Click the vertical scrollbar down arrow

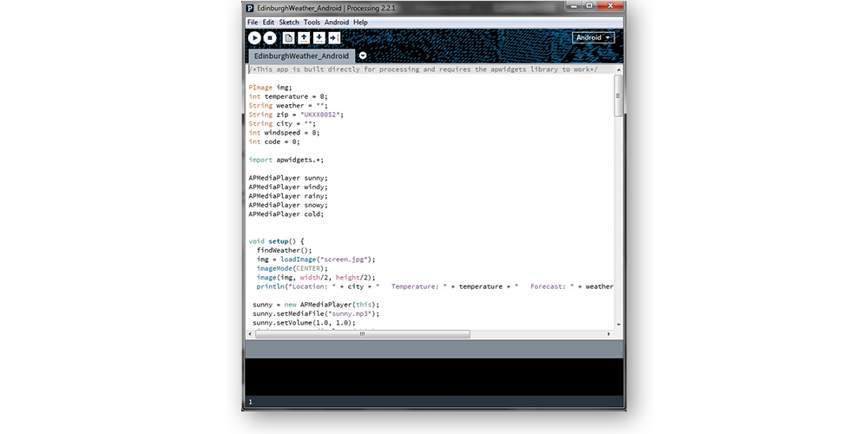point(618,325)
